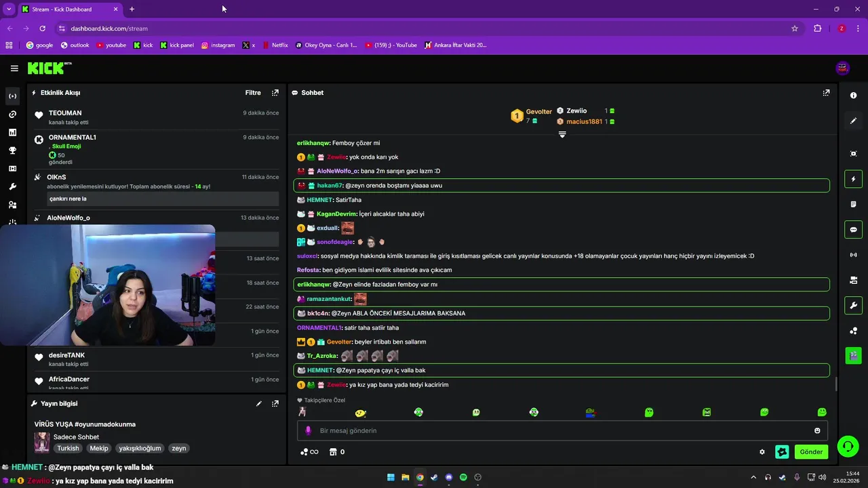This screenshot has height=488, width=868.
Task: Open the Filtre option in the activity feed
Action: tap(253, 93)
